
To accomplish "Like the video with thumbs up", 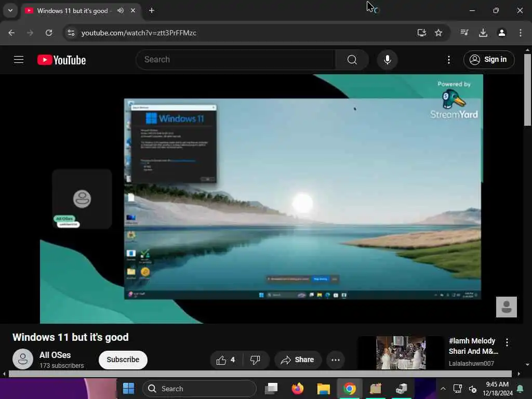I will [x=225, y=360].
